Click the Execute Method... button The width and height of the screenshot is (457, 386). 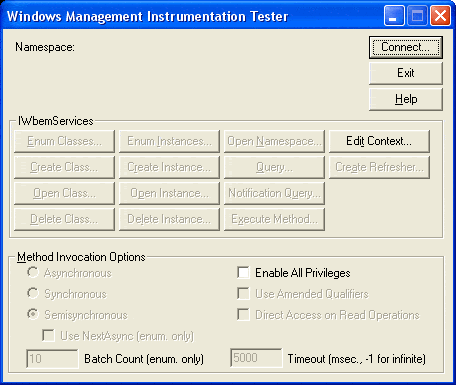click(x=274, y=219)
